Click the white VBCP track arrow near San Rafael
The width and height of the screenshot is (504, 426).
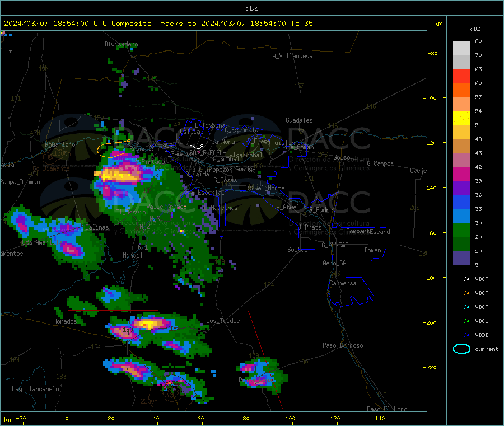(197, 147)
